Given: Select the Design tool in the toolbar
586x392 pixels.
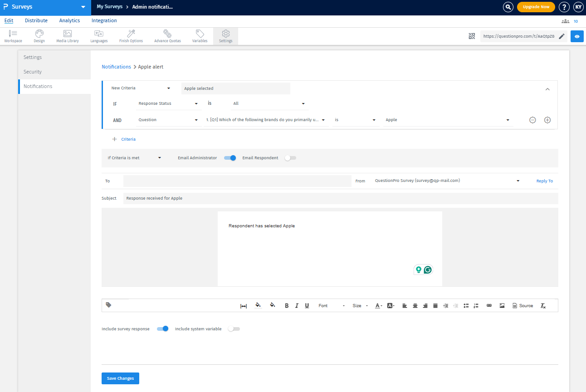Looking at the screenshot, I should (x=39, y=36).
